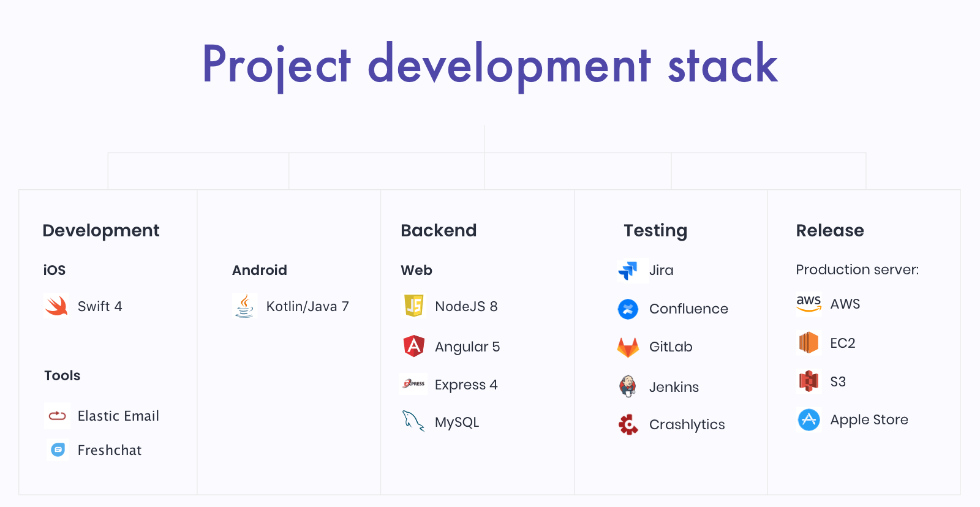Click the Java coffee cup icon
Viewport: 980px width, 507px height.
click(x=244, y=306)
